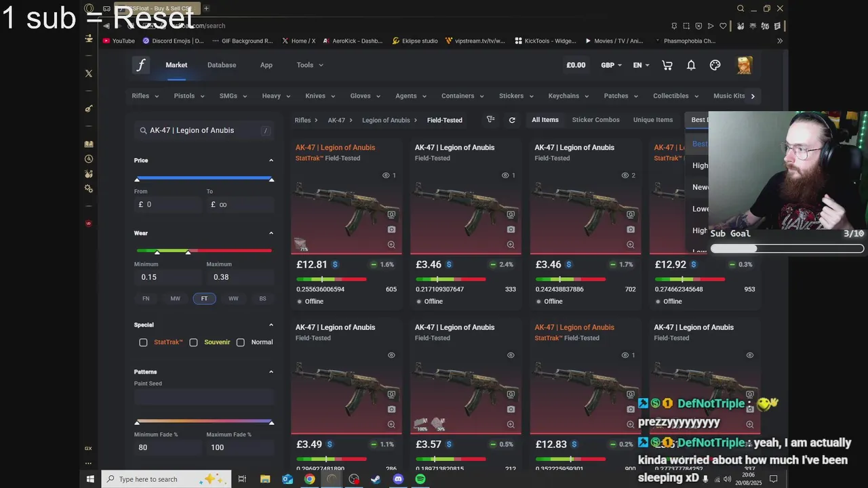Toggle the MW wear filter
868x488 pixels.
pyautogui.click(x=175, y=298)
